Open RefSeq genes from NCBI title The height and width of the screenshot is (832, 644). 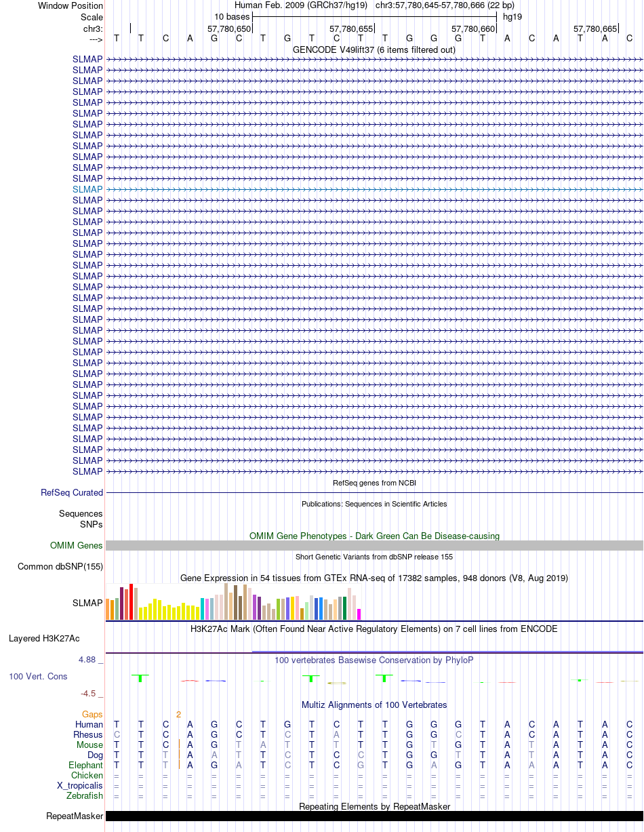pos(374,483)
